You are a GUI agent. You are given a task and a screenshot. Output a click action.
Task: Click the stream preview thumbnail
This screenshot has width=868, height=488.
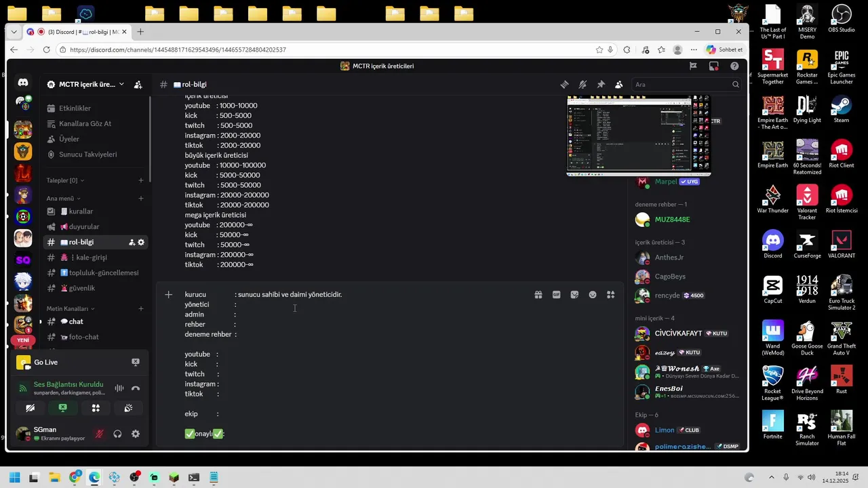pos(638,136)
